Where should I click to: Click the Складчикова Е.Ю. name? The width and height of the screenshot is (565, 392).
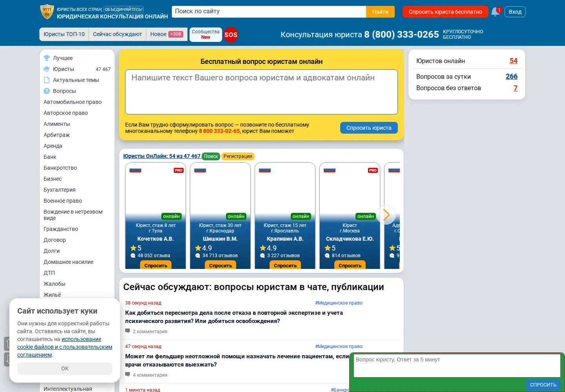[x=350, y=239]
